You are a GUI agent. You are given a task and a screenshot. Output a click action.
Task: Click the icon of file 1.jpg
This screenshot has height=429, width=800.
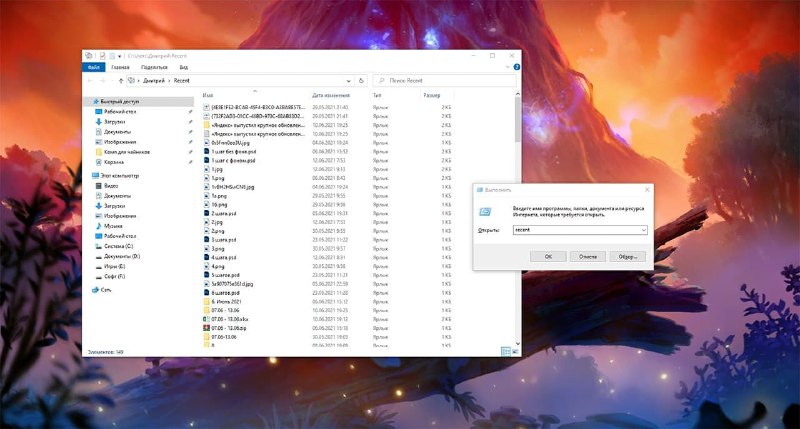tap(207, 169)
